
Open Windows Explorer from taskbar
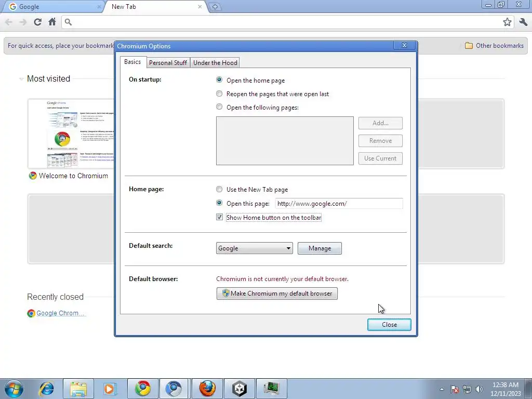78,389
